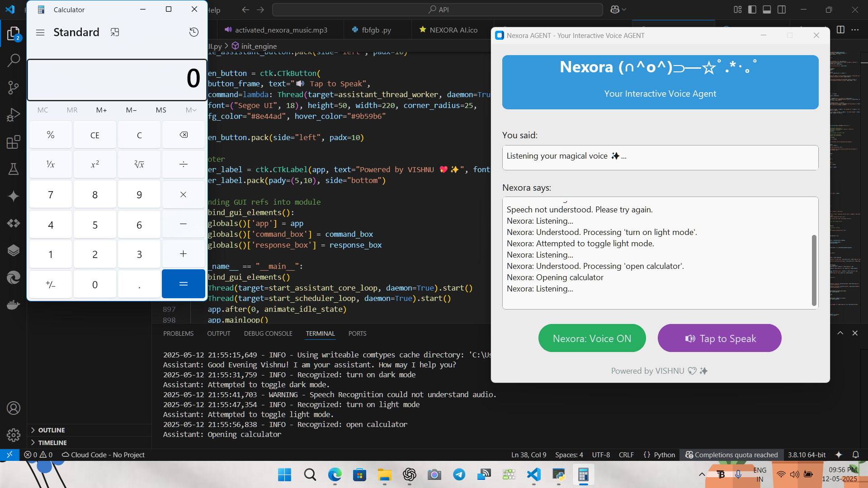
Task: Expand the OUTLINE section
Action: point(51,430)
